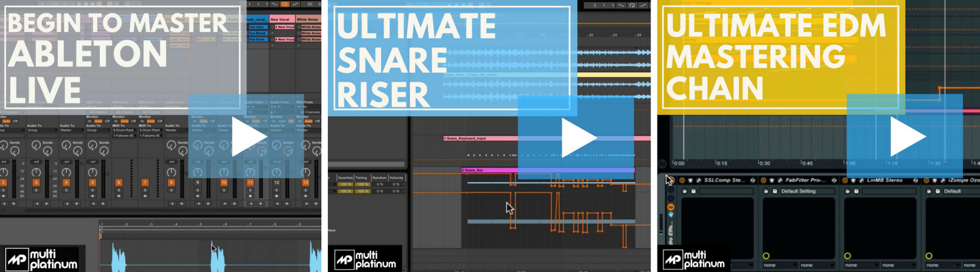The image size is (980, 272).
Task: Click the Quantise column header
Action: click(346, 177)
